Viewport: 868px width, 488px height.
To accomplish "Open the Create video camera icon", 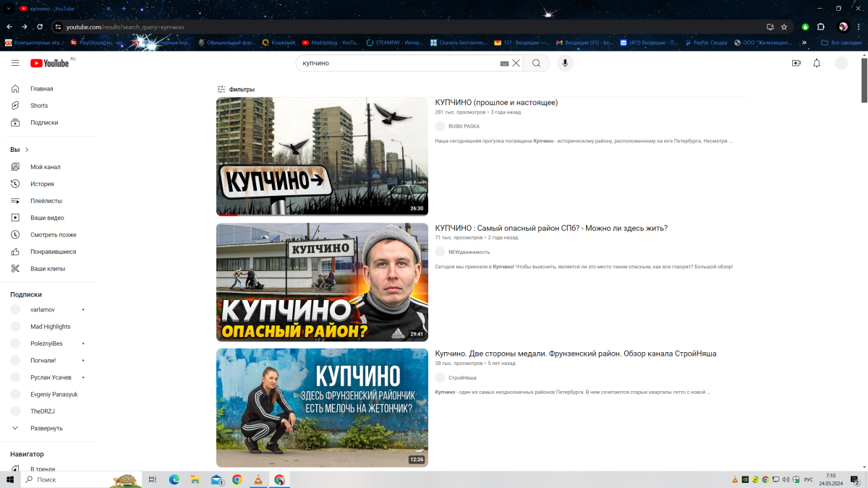I will (x=796, y=64).
